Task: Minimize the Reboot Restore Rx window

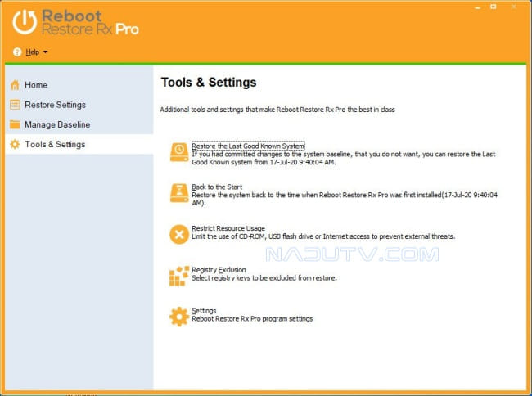Action: 478,7
